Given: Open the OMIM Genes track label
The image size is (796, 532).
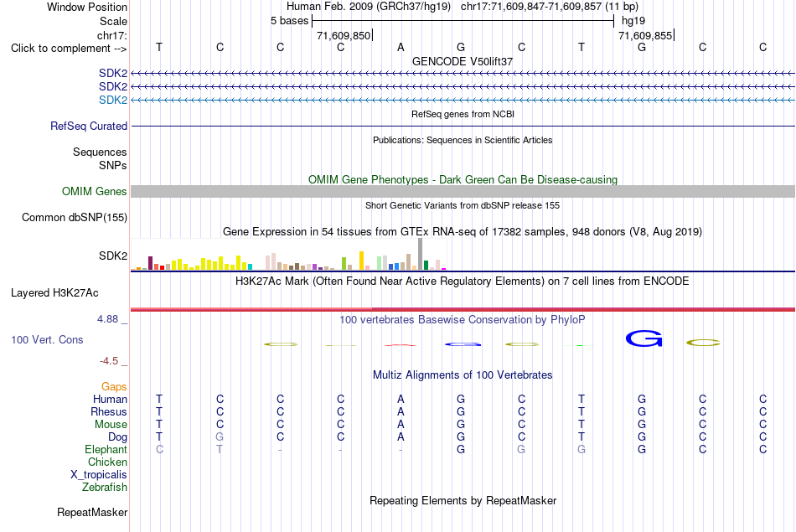Looking at the screenshot, I should pyautogui.click(x=95, y=191).
